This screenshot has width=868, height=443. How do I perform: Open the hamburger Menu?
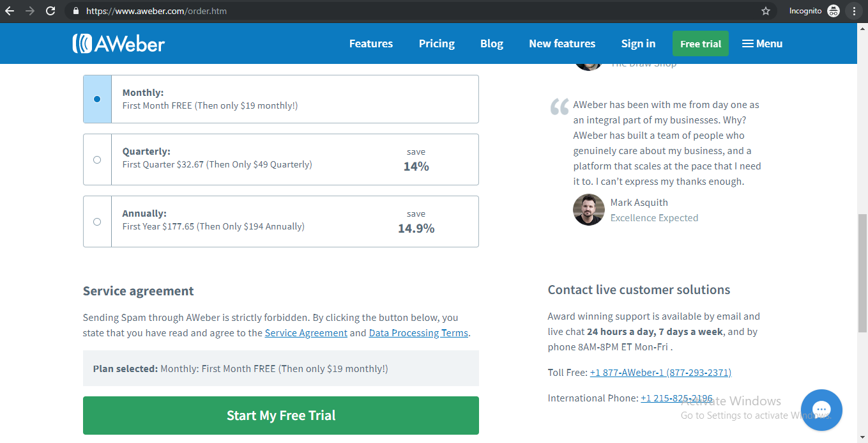click(x=762, y=43)
